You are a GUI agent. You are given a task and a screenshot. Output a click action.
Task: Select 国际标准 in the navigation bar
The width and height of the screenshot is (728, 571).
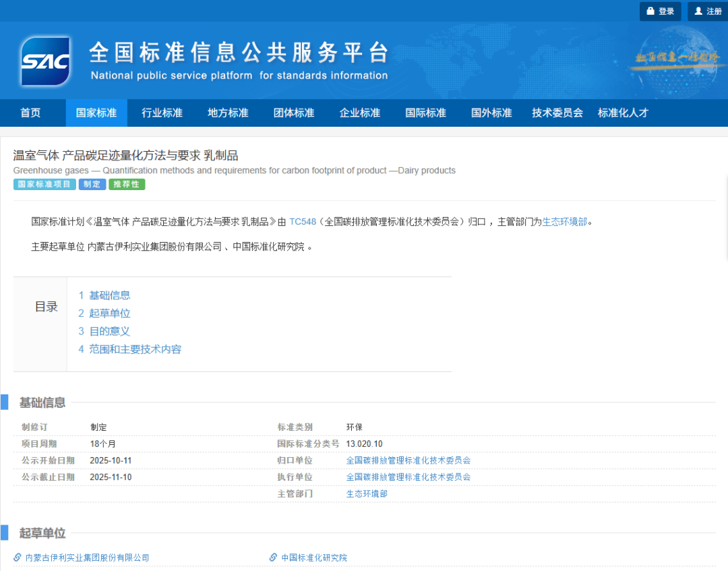pyautogui.click(x=425, y=113)
